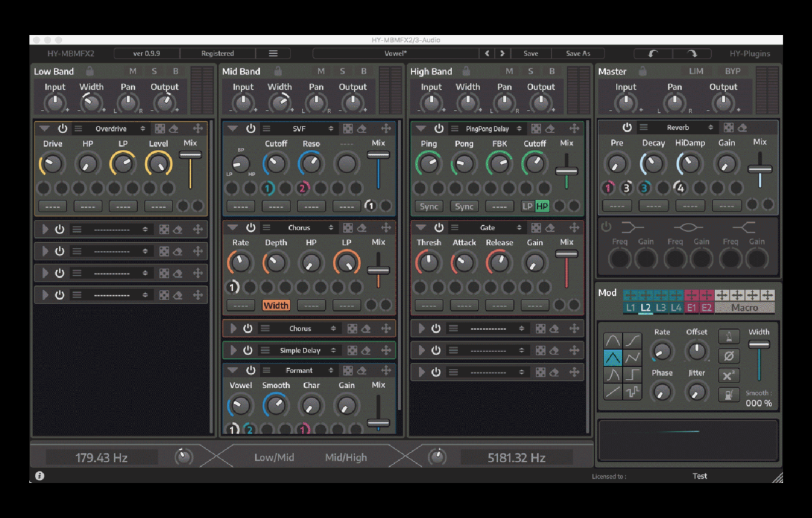This screenshot has width=812, height=518.
Task: Select the random sample-and-hold LFO waveform
Action: tap(632, 392)
